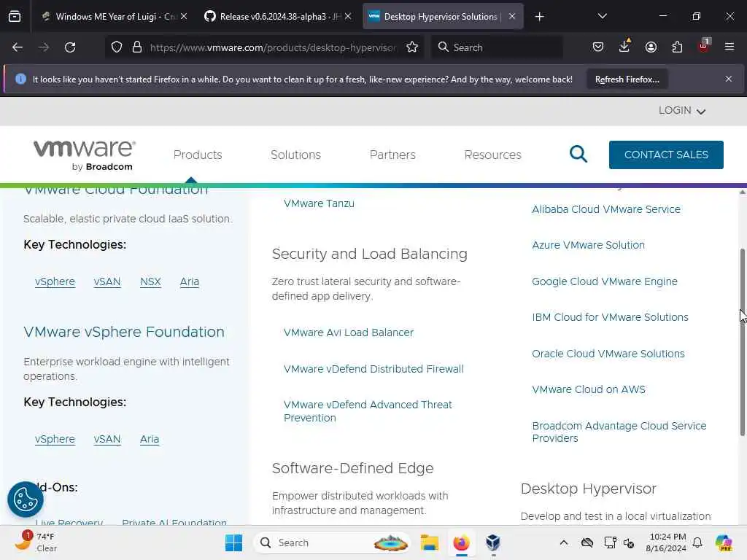This screenshot has width=747, height=560.
Task: Open the Extensions puzzle icon
Action: [x=677, y=47]
